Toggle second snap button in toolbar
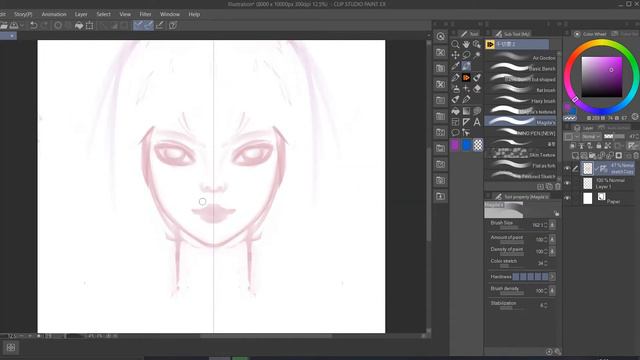 point(149,25)
